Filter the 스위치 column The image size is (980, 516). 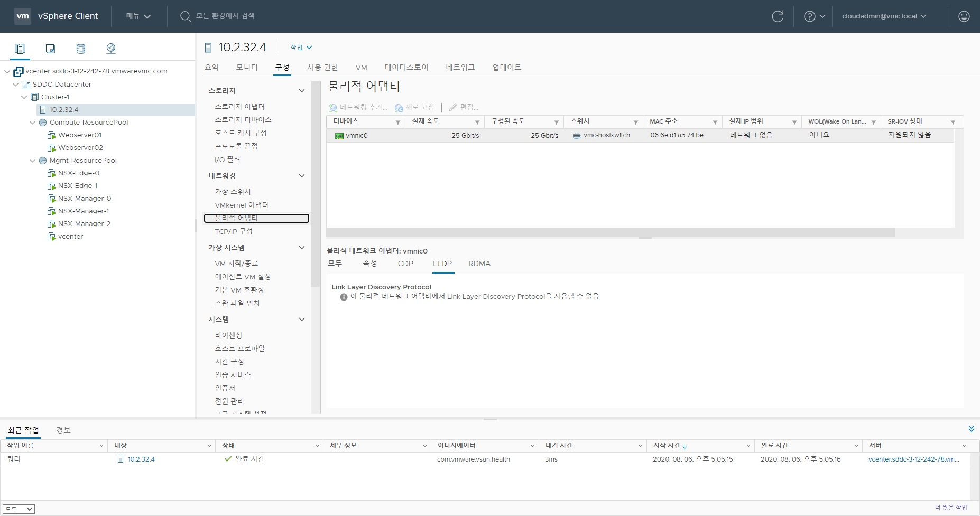[636, 122]
